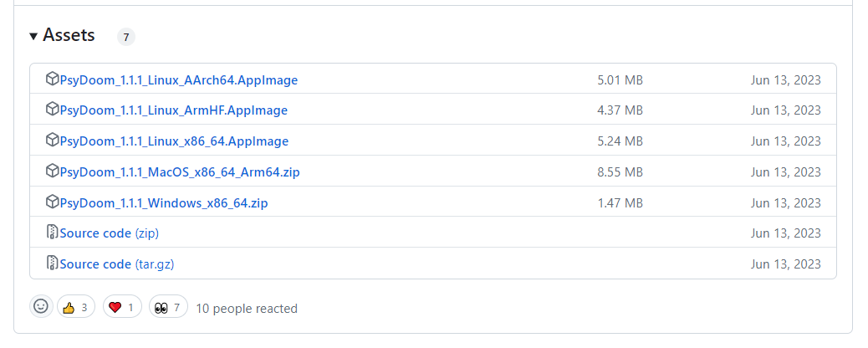Viewport: 868px width, 348px height.
Task: Download Source code (tar.gz) archive
Action: click(x=117, y=264)
